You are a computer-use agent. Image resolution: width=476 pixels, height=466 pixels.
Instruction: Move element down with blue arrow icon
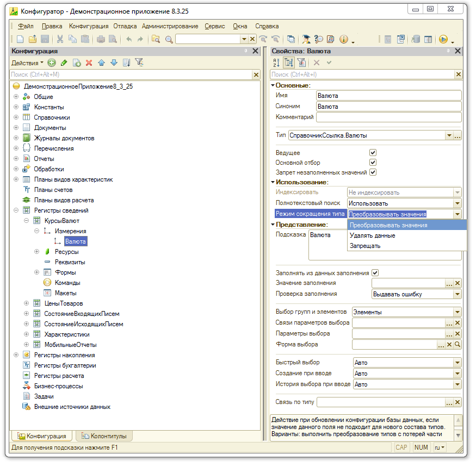(x=114, y=63)
